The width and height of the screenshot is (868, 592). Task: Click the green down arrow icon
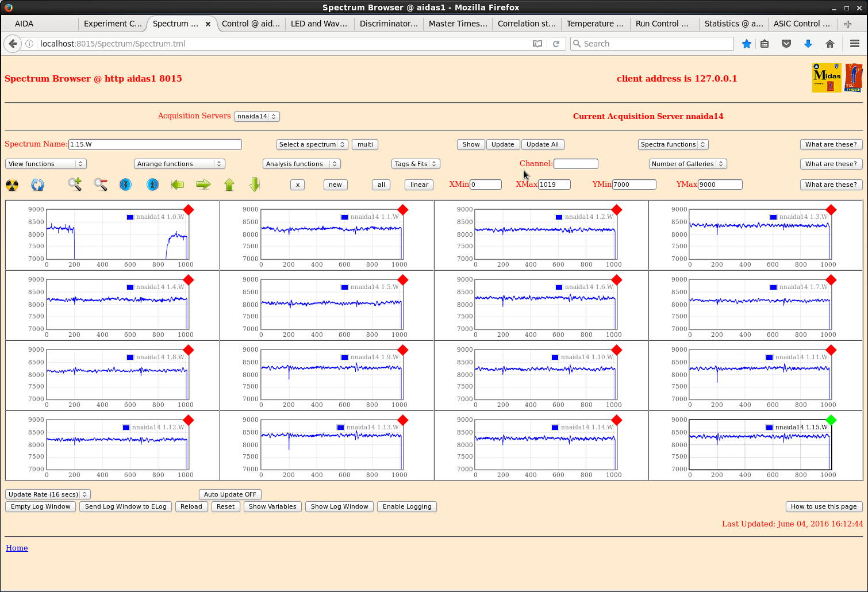coord(255,184)
